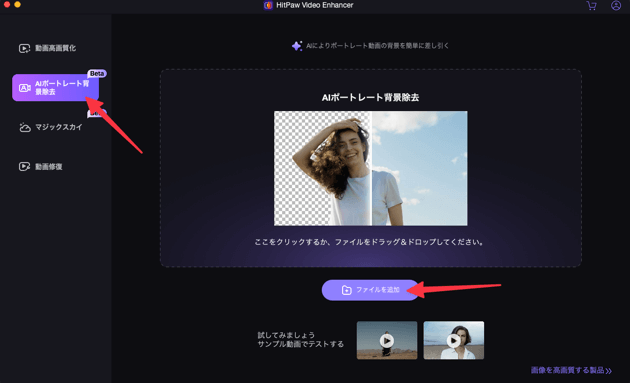Select AIポートレート背景除去 in the sidebar
The height and width of the screenshot is (383, 630).
tap(55, 88)
